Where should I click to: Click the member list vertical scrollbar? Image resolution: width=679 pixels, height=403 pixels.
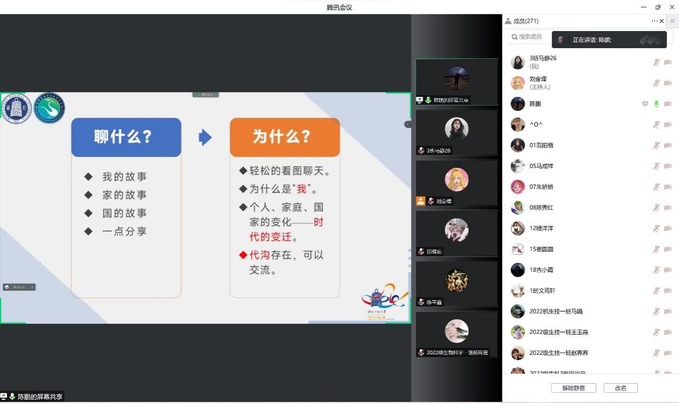click(x=675, y=150)
